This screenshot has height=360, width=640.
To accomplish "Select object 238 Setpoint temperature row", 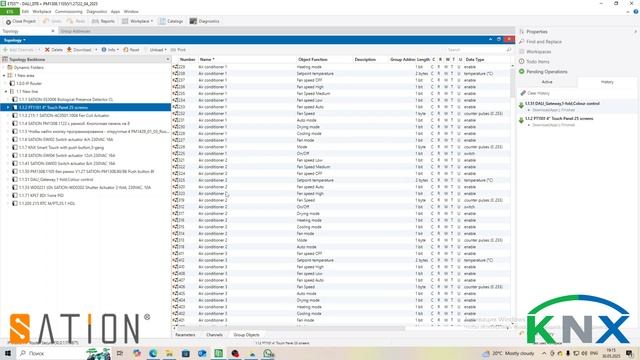I will tap(341, 74).
